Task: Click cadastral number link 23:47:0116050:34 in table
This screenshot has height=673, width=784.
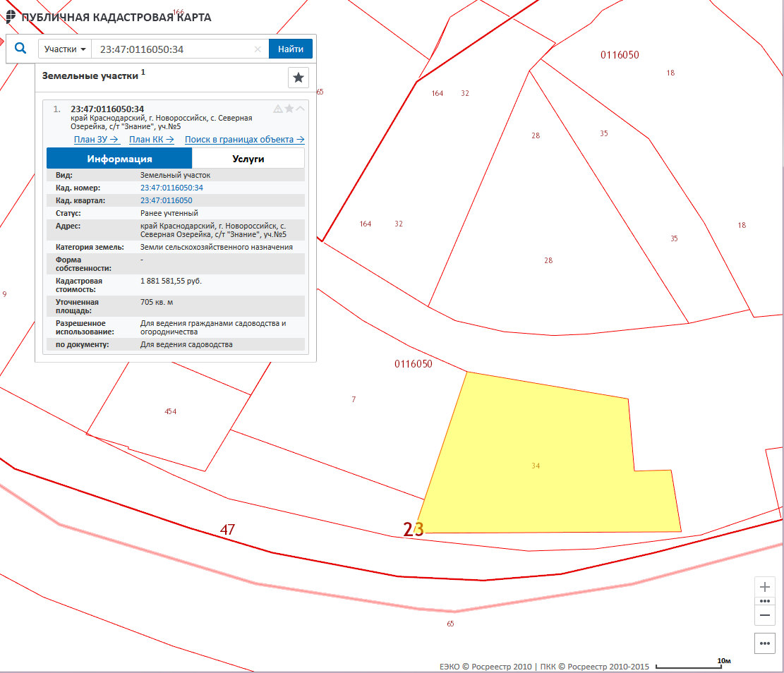Action: pyautogui.click(x=171, y=188)
